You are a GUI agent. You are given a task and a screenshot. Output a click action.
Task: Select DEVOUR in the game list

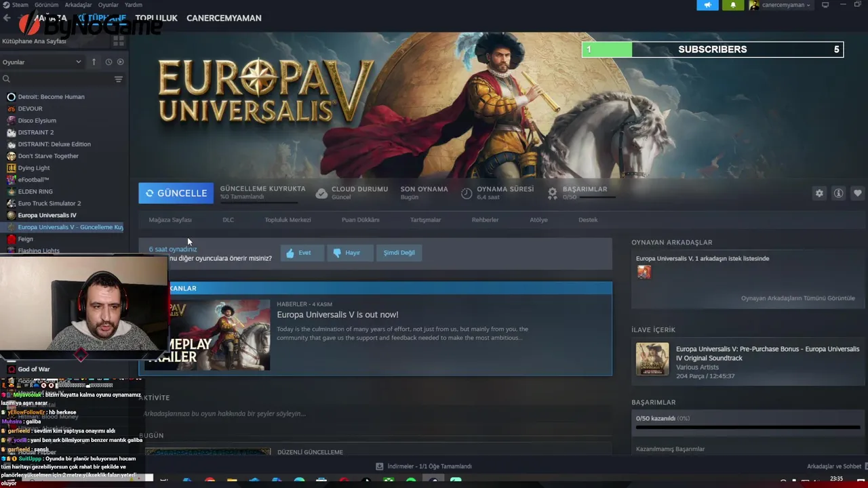30,108
